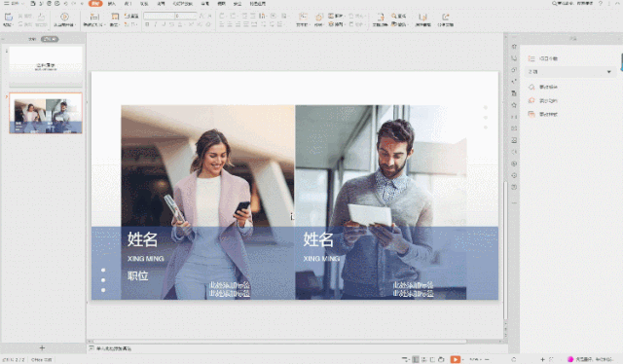
Task: Open the Insert tab next to Home
Action: point(112,4)
